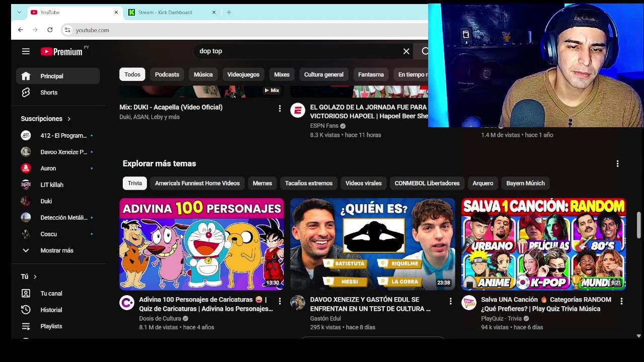Open ESPN Fans channel avatar
The width and height of the screenshot is (644, 362).
pos(297,111)
